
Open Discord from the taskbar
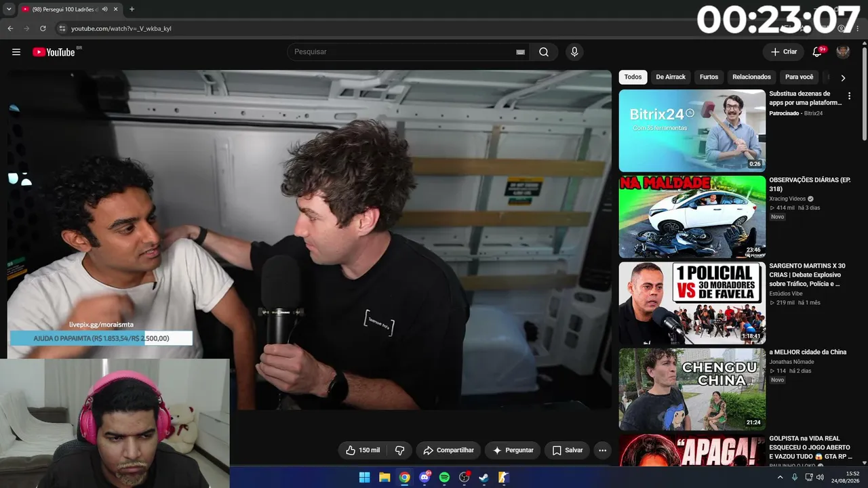pos(425,477)
